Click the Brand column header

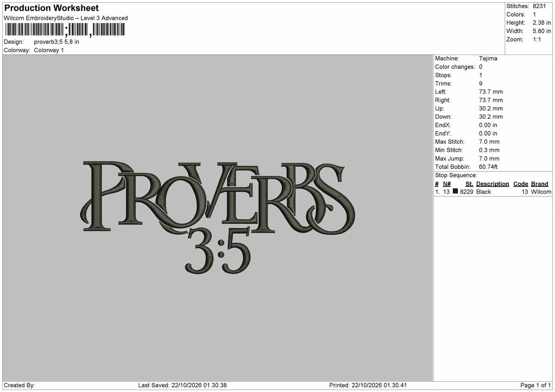(540, 184)
